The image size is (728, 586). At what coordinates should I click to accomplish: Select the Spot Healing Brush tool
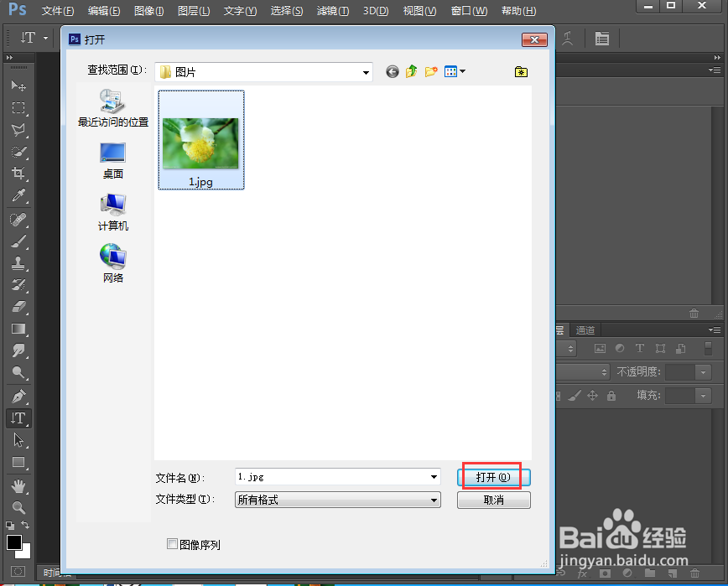(x=18, y=219)
